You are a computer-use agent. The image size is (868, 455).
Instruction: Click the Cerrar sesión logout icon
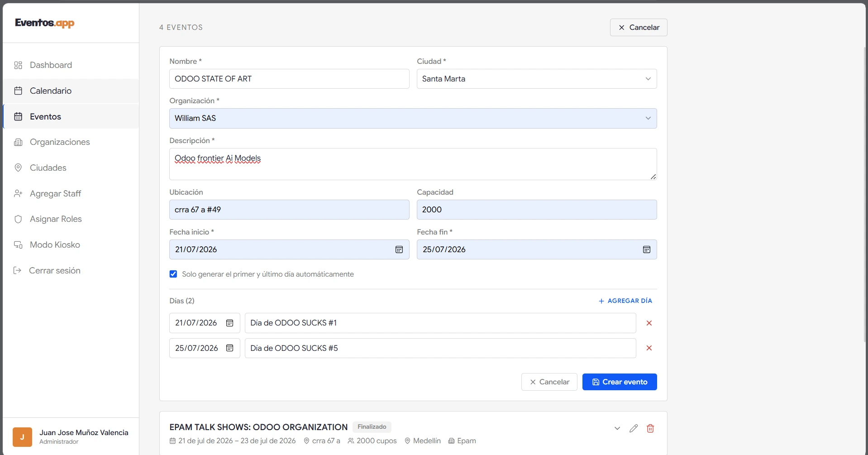point(17,271)
